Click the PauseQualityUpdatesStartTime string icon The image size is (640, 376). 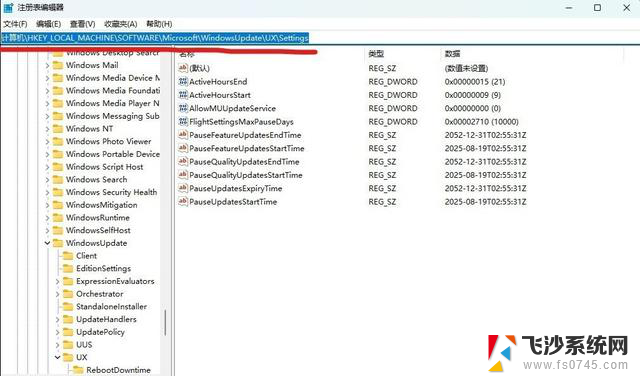183,175
